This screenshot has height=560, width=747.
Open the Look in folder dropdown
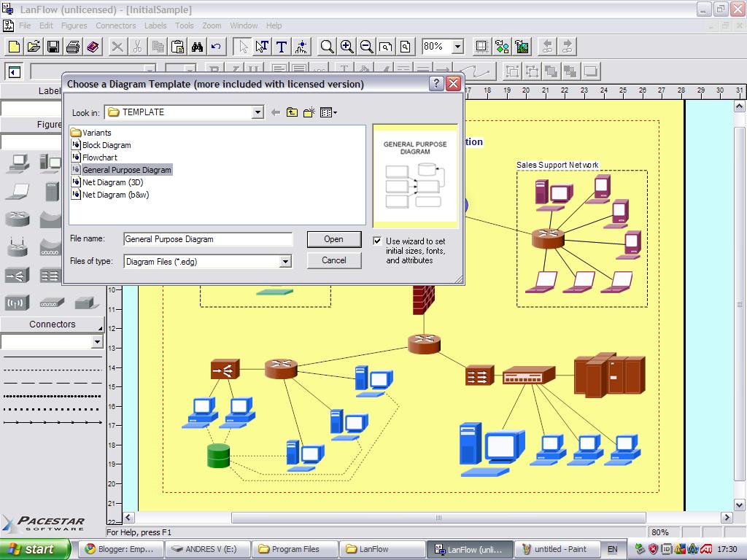258,112
